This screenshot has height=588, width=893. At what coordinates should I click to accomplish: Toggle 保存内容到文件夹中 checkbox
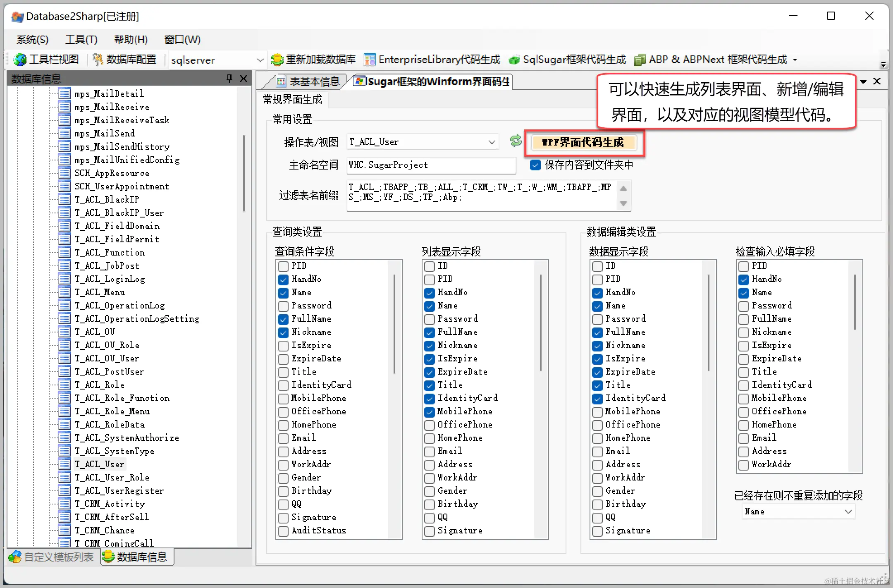pos(535,165)
